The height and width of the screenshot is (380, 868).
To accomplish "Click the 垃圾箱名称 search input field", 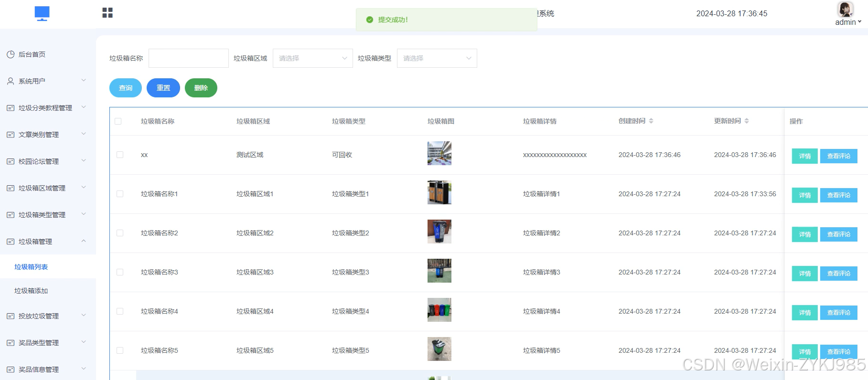I will (x=189, y=58).
